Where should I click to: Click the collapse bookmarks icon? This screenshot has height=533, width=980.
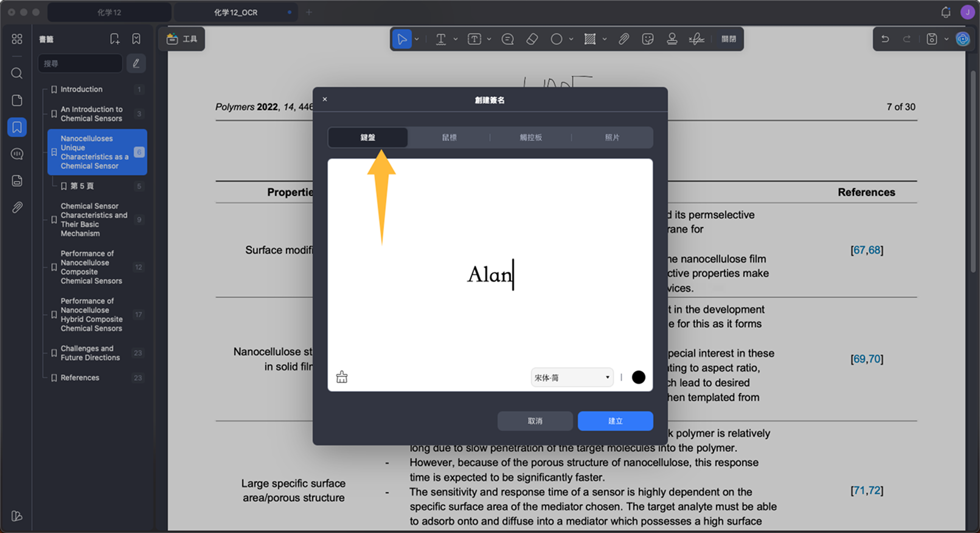click(136, 39)
